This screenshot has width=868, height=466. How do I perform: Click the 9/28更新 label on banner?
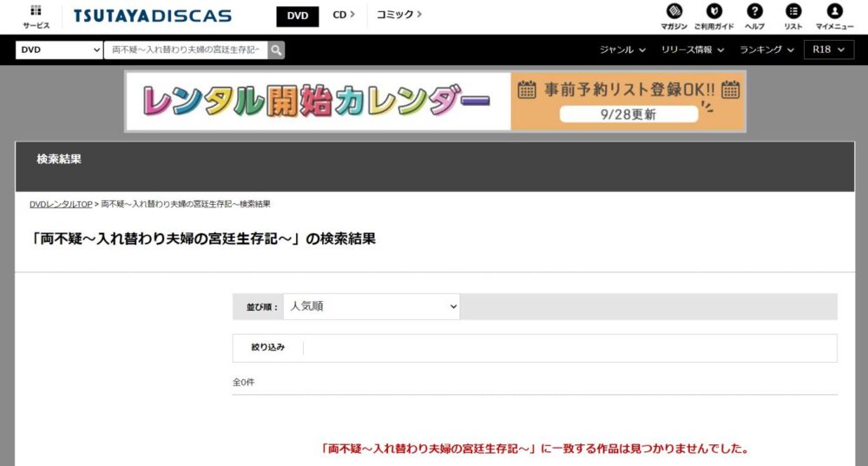click(628, 115)
